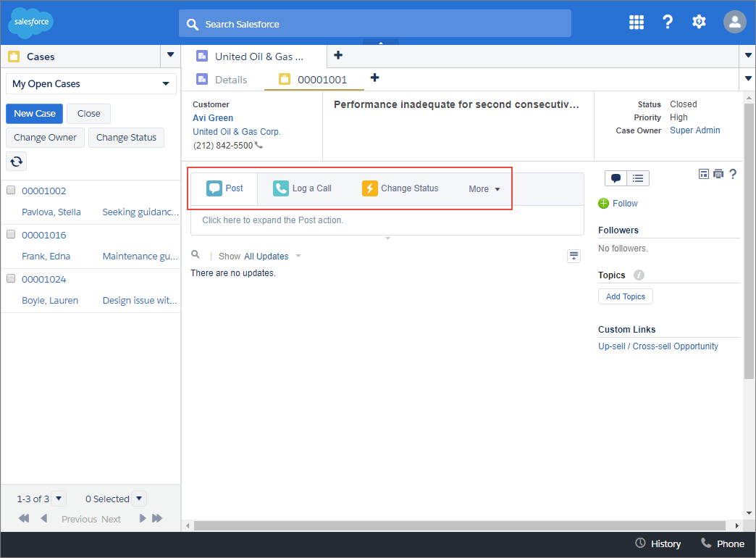Click the Change Status lightning icon

[370, 188]
